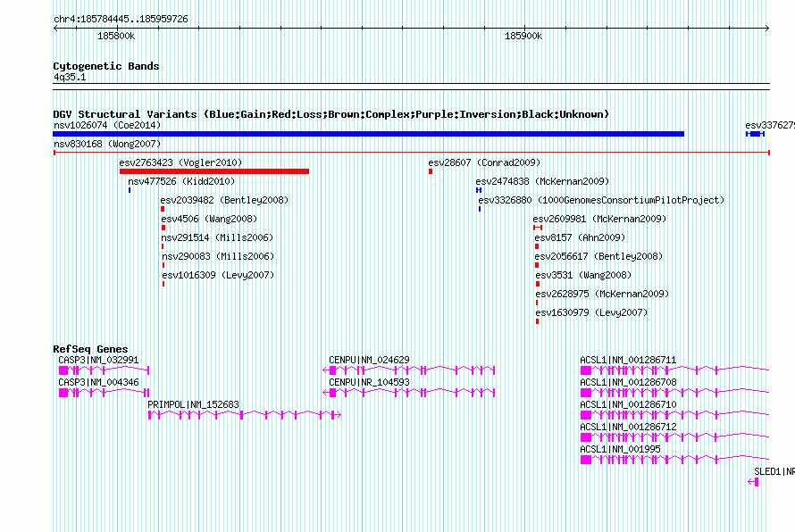The image size is (795, 532).
Task: Click the CENPU NM_024629 gene model glyph
Action: (x=408, y=370)
